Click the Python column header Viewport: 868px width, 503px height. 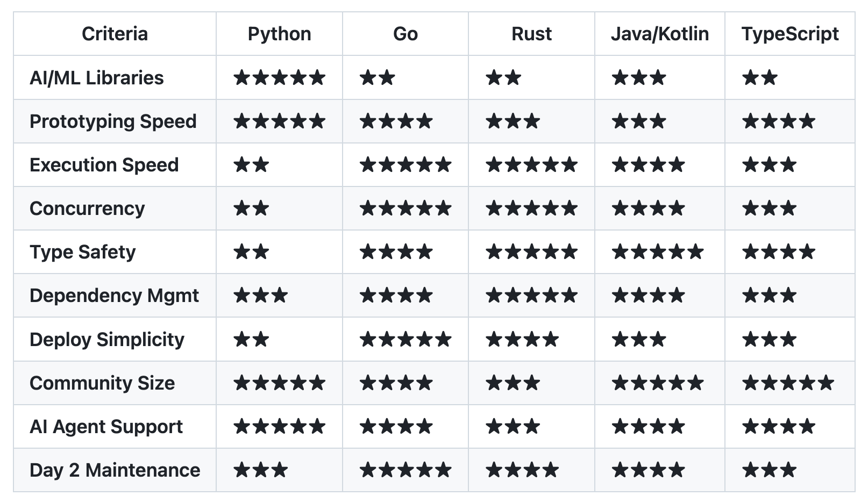(279, 34)
